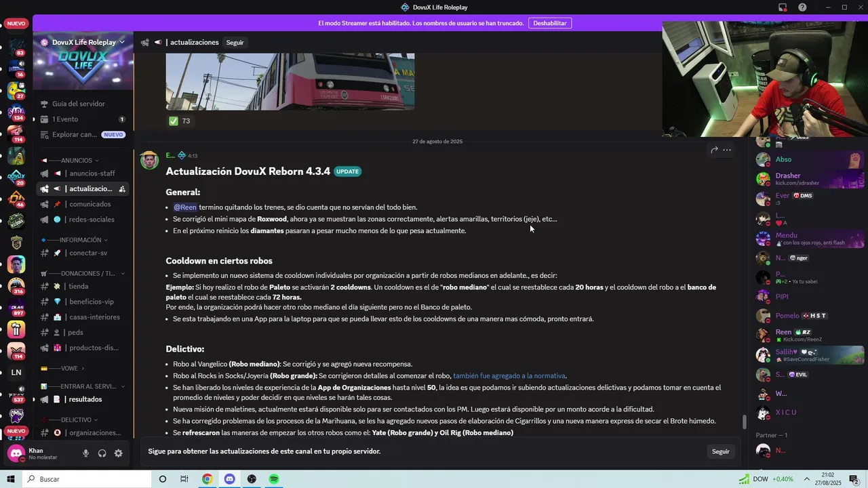Open the server icon with 16 badge
This screenshot has height=488, width=868.
(x=16, y=68)
